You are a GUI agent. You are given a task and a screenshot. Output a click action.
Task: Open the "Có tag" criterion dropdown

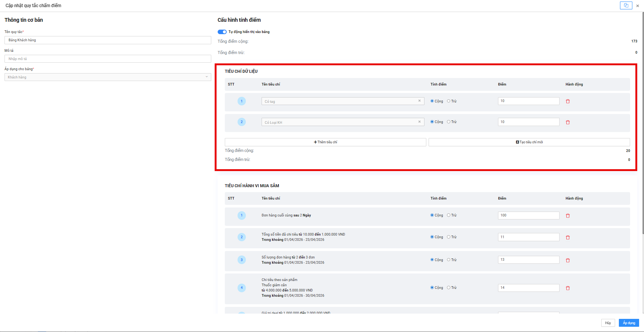tap(343, 101)
